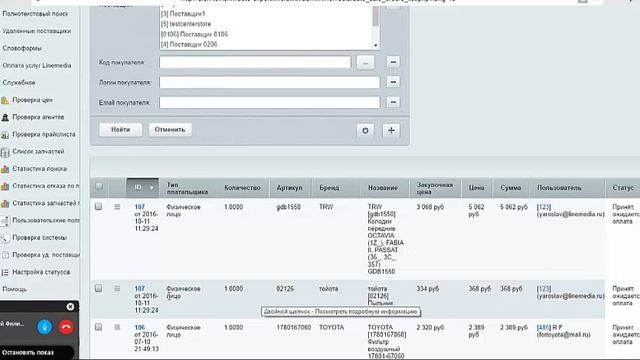Sort by Артикул column header
This screenshot has width=640, height=360.
pyautogui.click(x=290, y=188)
